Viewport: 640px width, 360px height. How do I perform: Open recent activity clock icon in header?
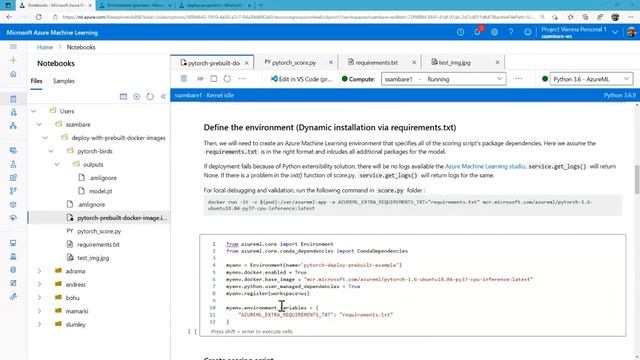point(460,32)
